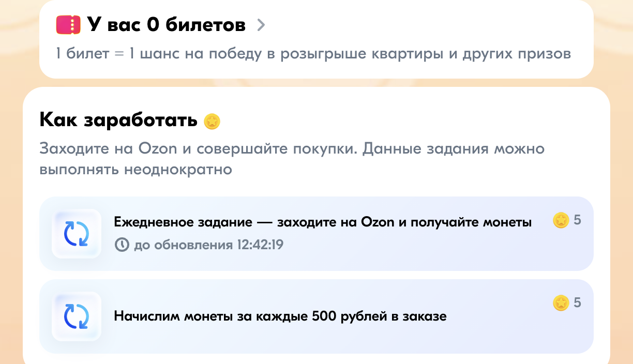Click the refresh icon of the daily task
Image resolution: width=633 pixels, height=364 pixels.
tap(77, 234)
